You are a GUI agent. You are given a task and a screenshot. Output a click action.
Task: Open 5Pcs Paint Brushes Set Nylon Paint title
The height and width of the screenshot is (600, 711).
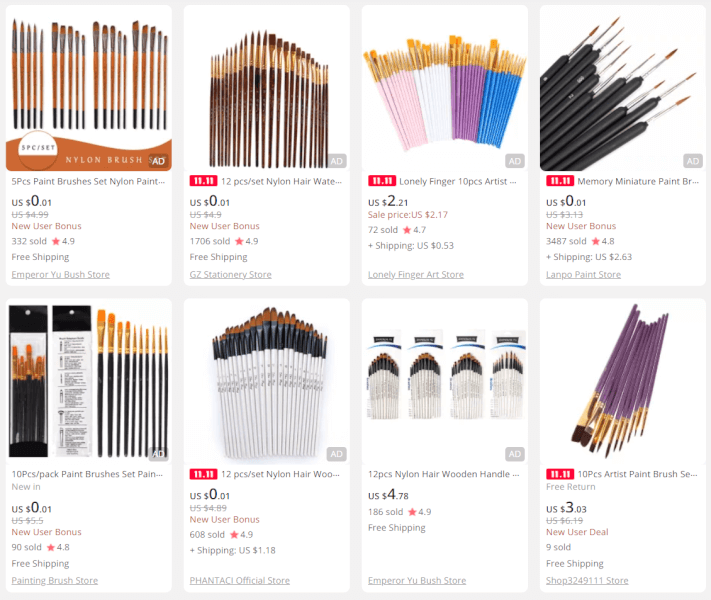88,181
